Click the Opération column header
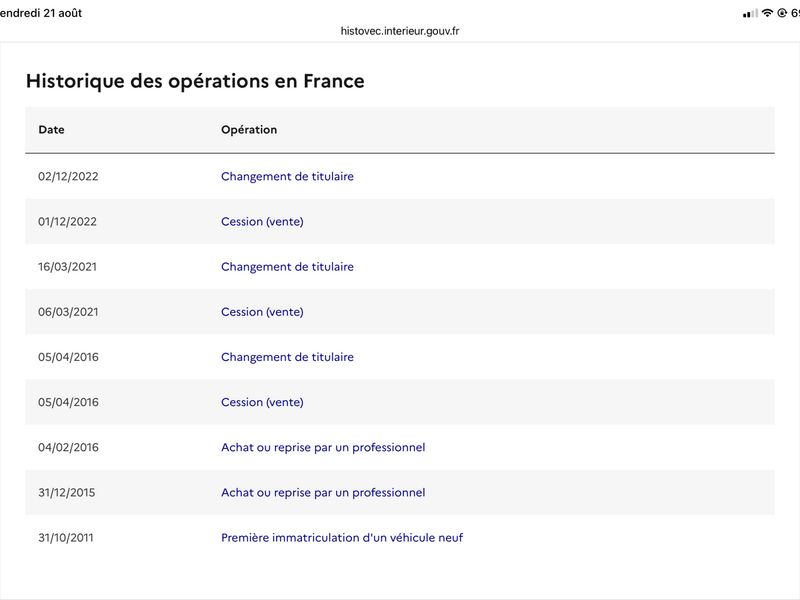Screen dimensions: 800x600 tap(249, 130)
